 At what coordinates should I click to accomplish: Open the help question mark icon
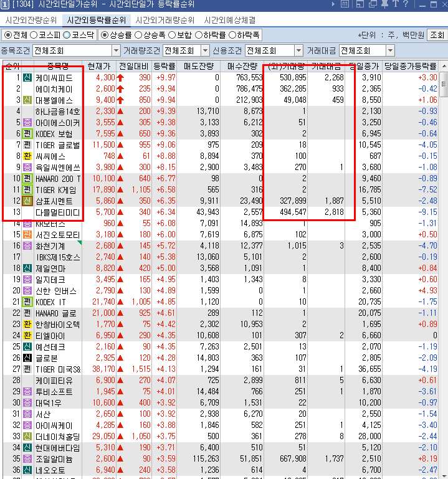pos(405,4)
